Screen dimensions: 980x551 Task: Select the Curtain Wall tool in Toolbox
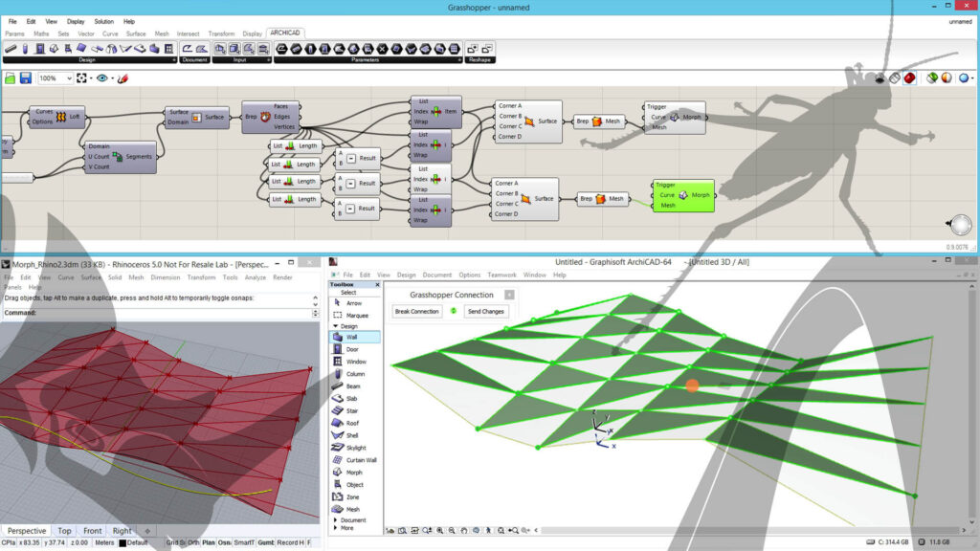(354, 460)
